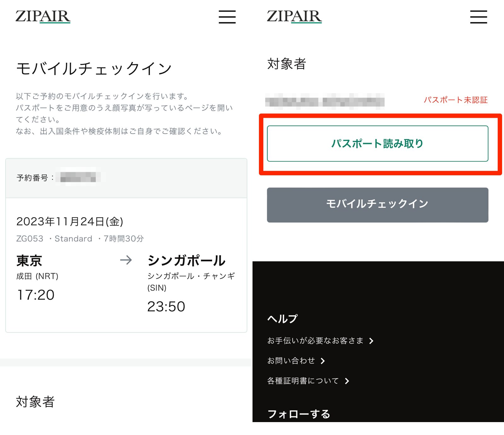
Task: Click シンガポール・チャンギ (SIN) airport label
Action: tap(191, 282)
